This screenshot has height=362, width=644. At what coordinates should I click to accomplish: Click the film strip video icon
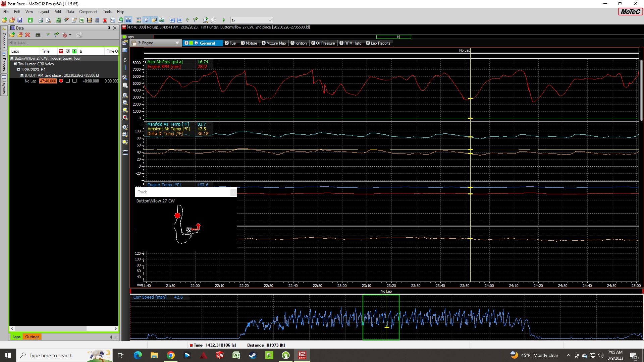(x=90, y=20)
